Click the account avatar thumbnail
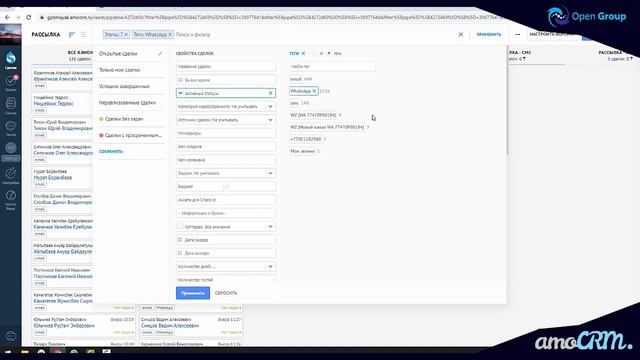This screenshot has height=360, width=640. point(11,34)
